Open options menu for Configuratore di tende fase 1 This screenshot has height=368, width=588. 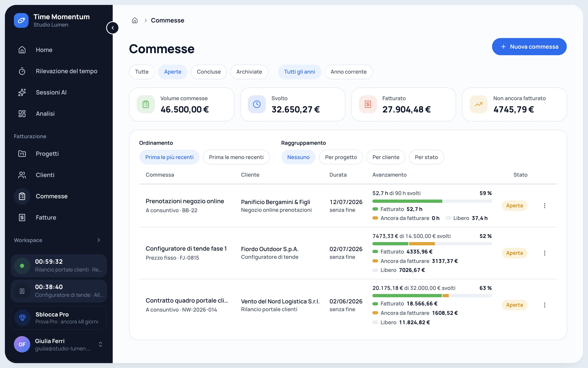pos(545,253)
